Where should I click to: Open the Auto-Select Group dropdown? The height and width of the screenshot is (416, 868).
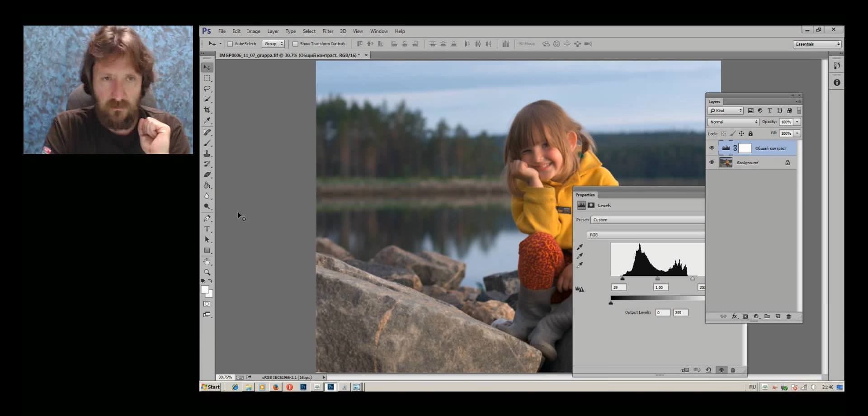273,44
